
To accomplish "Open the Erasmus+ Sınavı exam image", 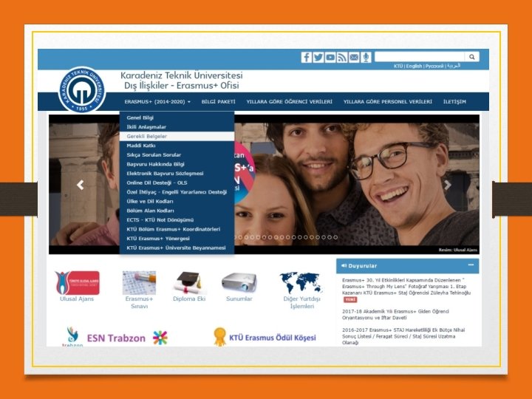I will coord(139,282).
